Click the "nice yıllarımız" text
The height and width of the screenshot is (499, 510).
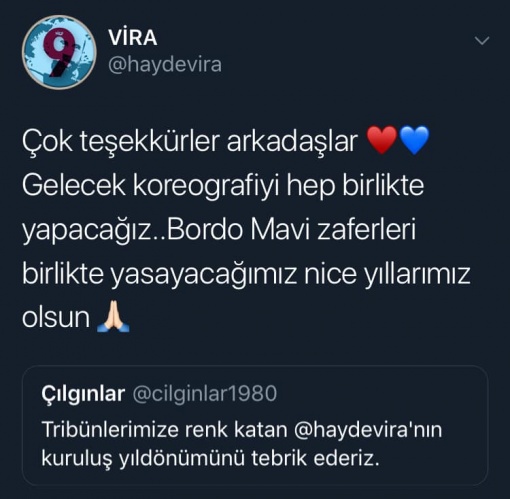[387, 275]
